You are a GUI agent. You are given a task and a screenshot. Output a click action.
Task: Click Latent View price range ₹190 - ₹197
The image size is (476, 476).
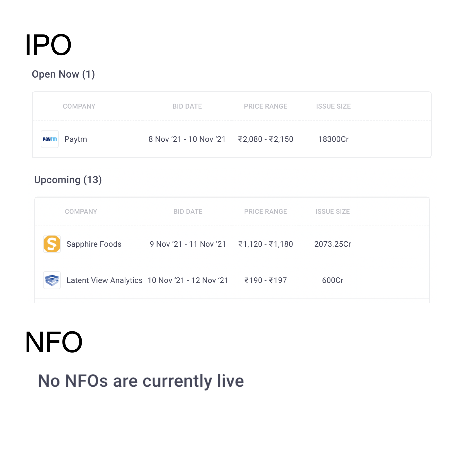pos(266,280)
